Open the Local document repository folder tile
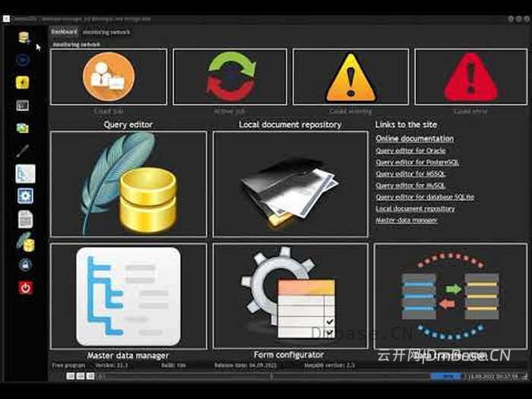 (290, 184)
